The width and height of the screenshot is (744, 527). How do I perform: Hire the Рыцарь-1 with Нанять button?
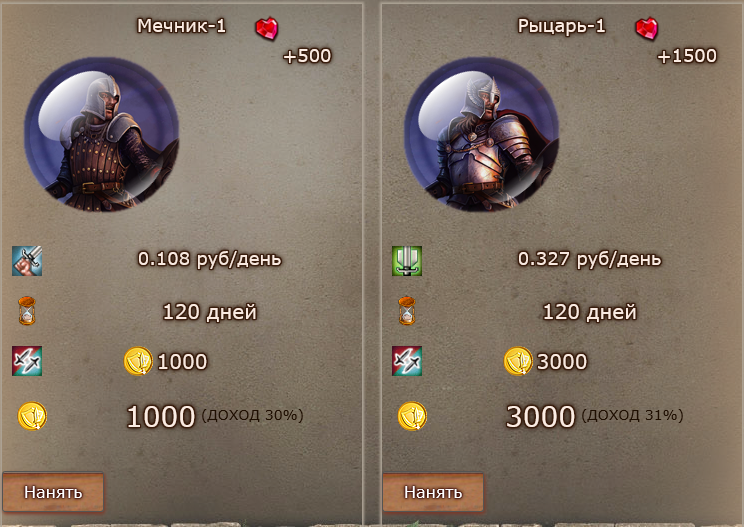click(433, 492)
